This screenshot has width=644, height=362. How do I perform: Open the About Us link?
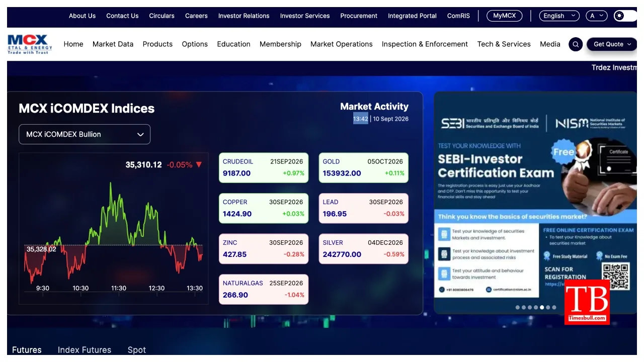click(x=82, y=16)
